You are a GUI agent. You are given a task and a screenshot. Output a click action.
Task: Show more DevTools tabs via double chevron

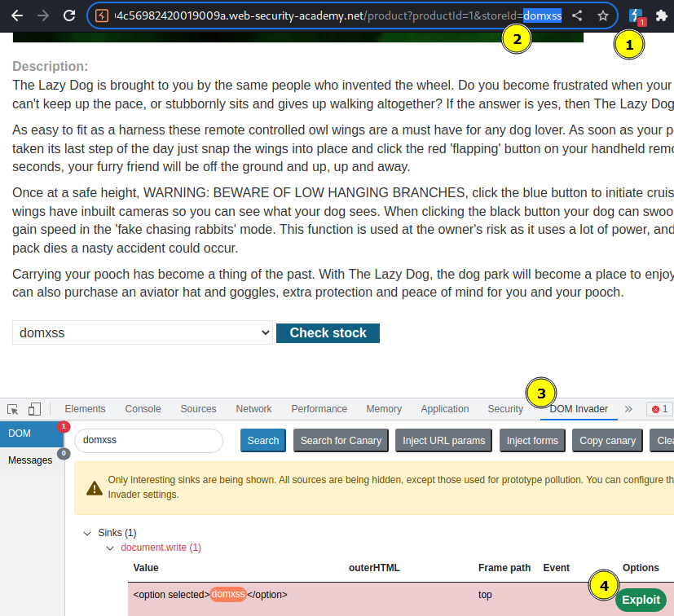click(628, 409)
